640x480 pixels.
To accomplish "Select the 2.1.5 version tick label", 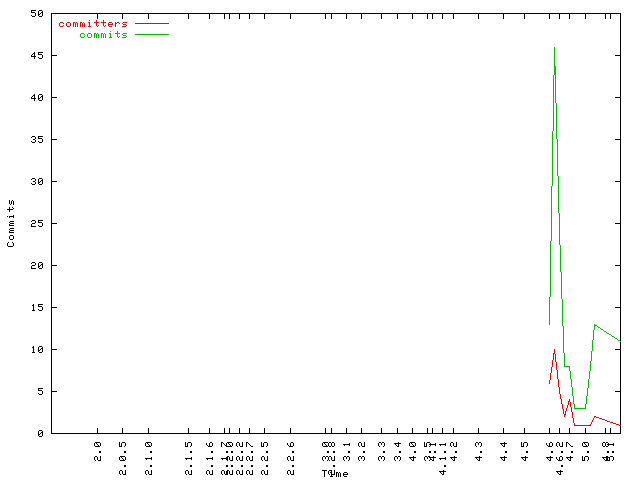I will (x=188, y=452).
